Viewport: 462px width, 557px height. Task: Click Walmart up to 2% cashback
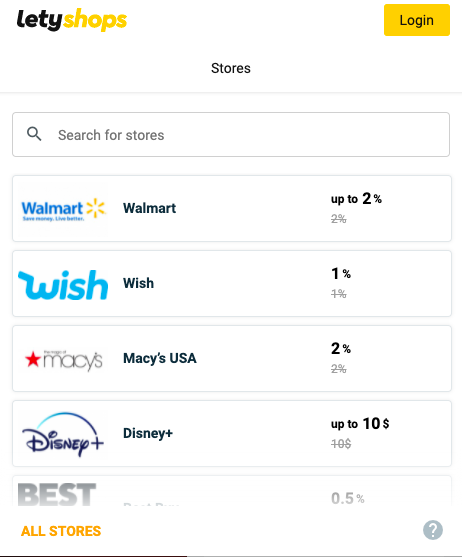(356, 199)
